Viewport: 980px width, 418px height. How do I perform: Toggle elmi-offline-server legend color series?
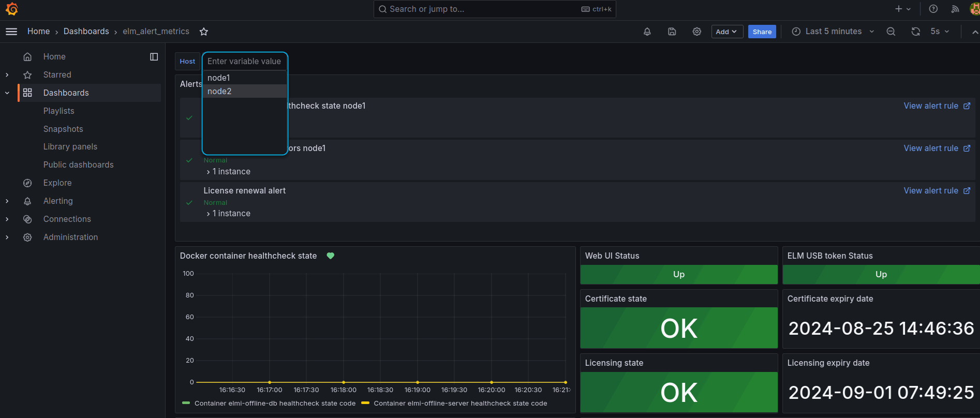coord(365,403)
